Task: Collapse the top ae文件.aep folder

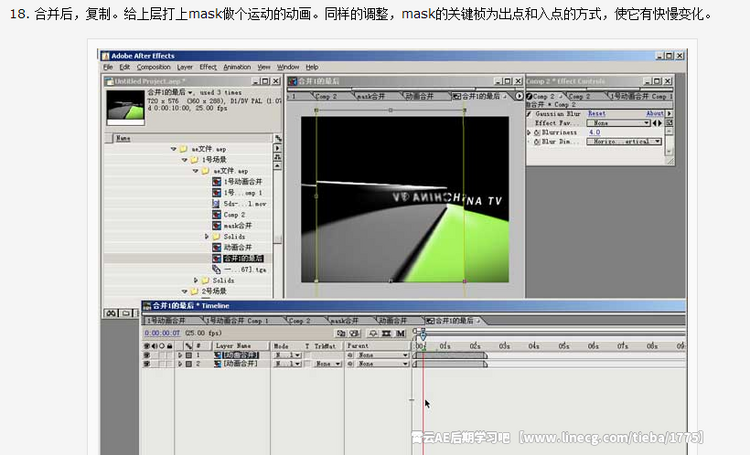Action: pyautogui.click(x=173, y=149)
